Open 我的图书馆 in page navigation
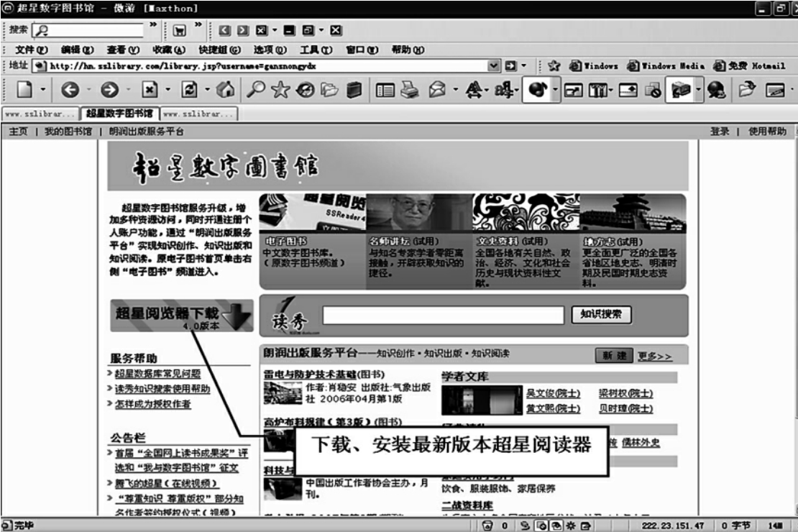Viewport: 798px width, 532px height. click(x=68, y=132)
